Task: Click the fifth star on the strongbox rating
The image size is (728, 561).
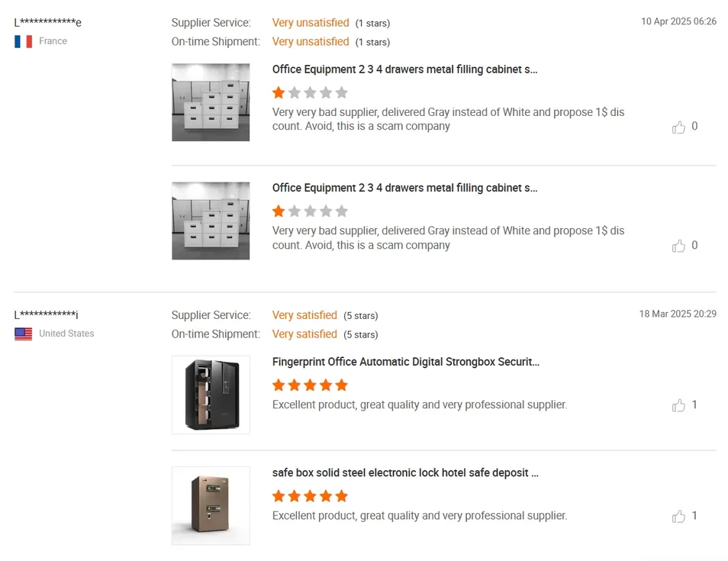Action: 342,385
